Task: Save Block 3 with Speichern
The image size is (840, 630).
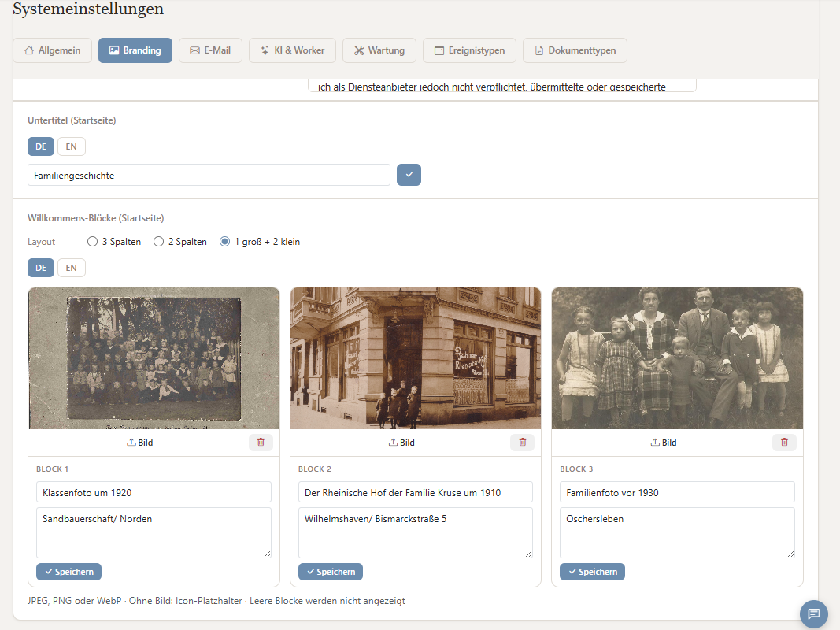Action: [x=593, y=572]
